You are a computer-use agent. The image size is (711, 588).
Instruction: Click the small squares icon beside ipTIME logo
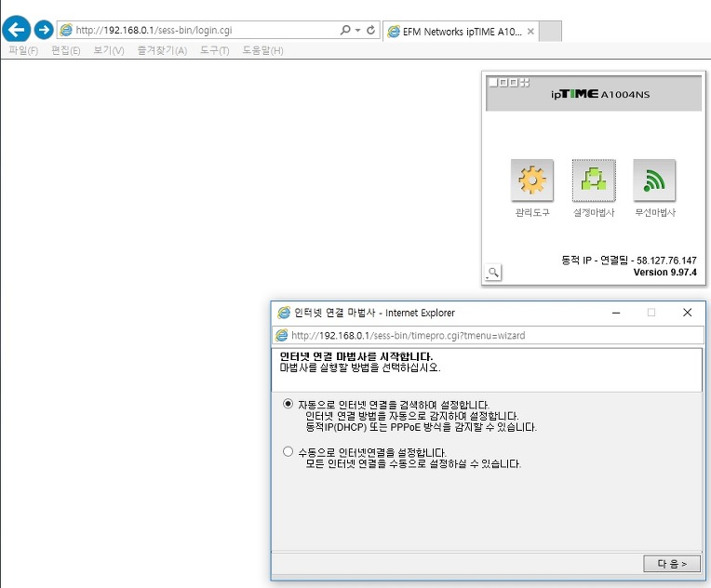click(509, 83)
